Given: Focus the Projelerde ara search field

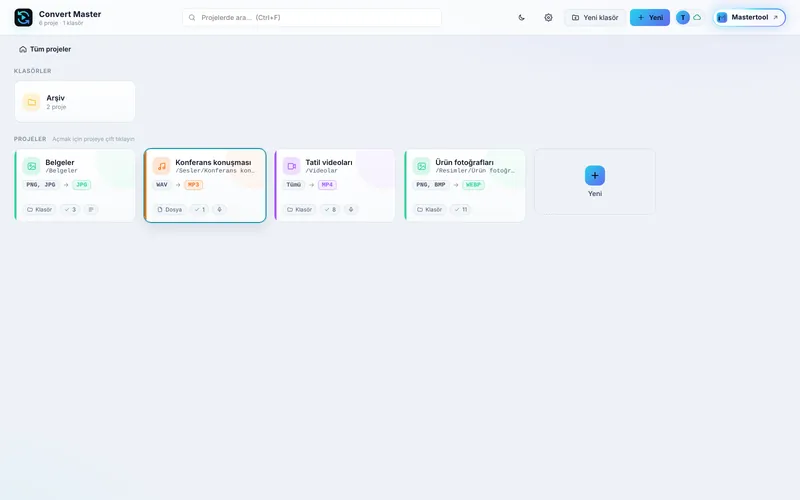Looking at the screenshot, I should point(312,17).
